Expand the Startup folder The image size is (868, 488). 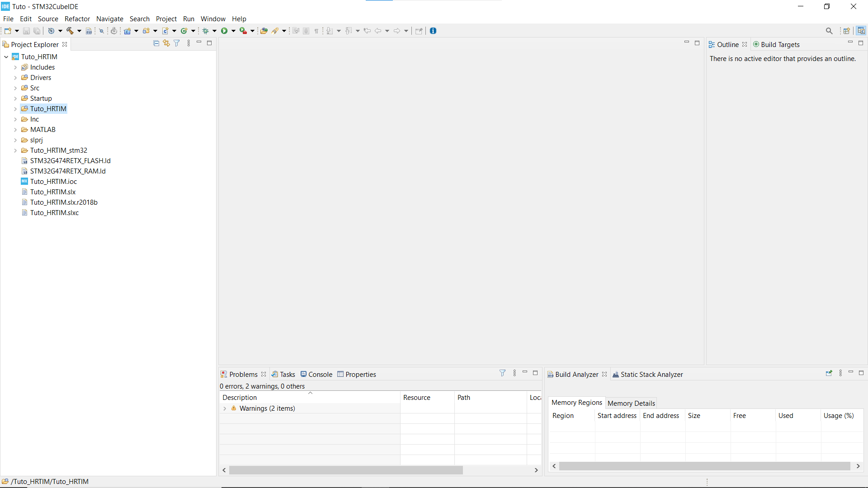pos(15,99)
